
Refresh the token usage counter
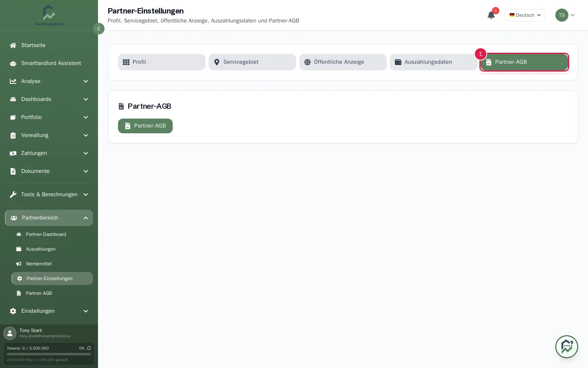click(x=89, y=348)
